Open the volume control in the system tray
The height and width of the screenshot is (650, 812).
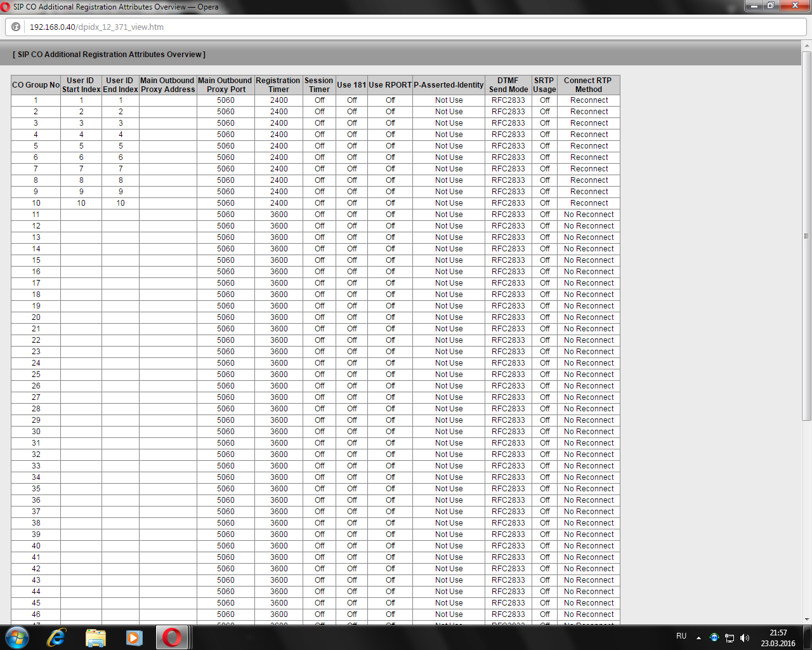pos(745,638)
